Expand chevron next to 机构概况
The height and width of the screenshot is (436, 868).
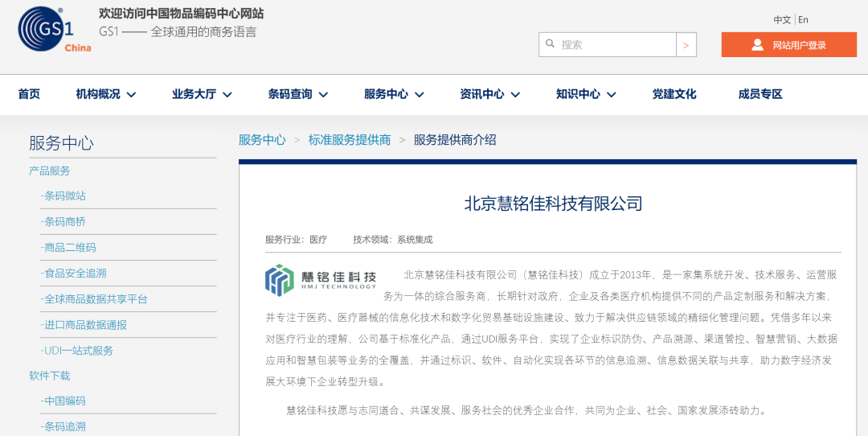click(x=131, y=95)
